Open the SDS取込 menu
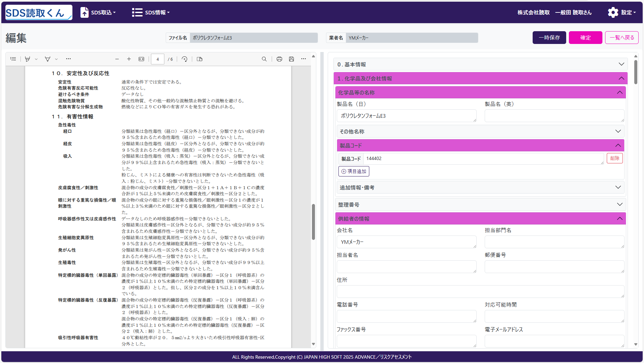The width and height of the screenshot is (644, 363). pos(98,12)
